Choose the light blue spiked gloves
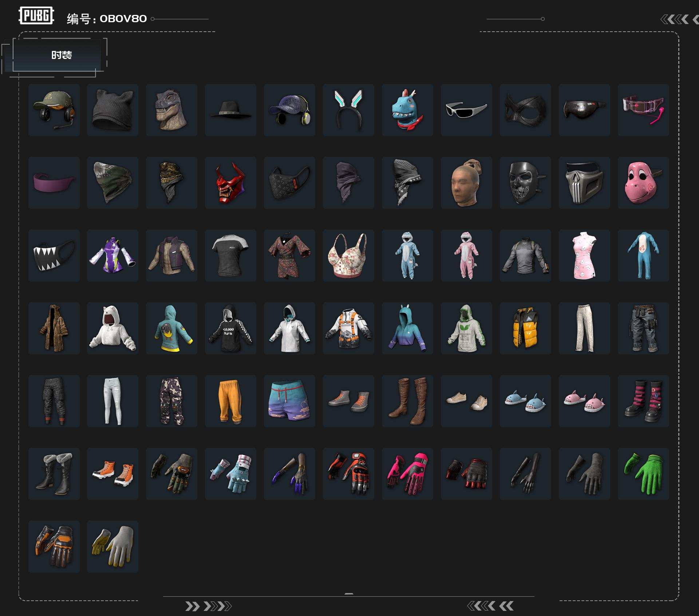 coord(230,474)
